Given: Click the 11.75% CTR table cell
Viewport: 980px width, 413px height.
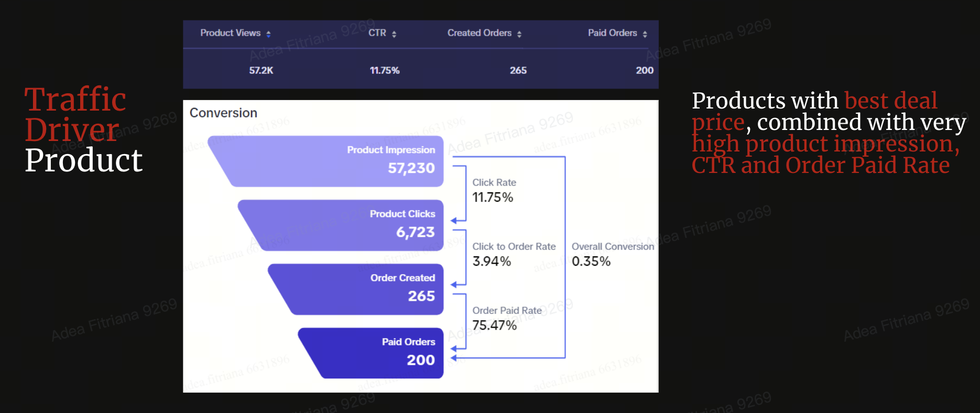Looking at the screenshot, I should 385,70.
